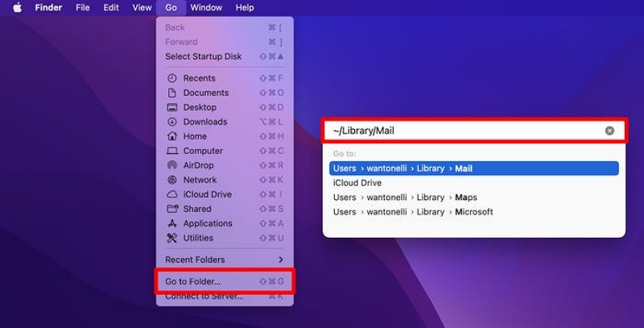
Task: Clear the Go to Folder path field
Action: (609, 131)
